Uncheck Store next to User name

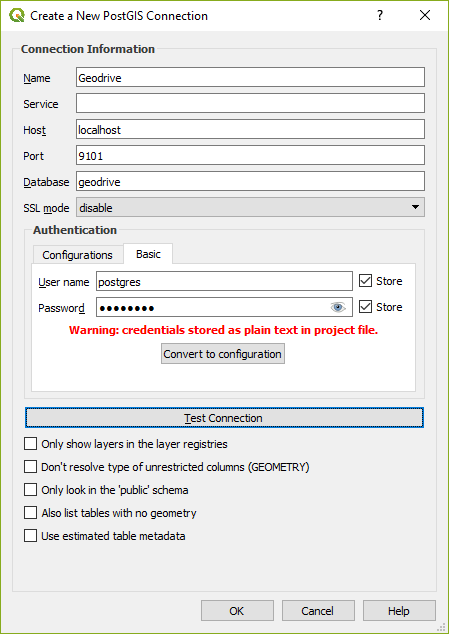click(x=365, y=281)
